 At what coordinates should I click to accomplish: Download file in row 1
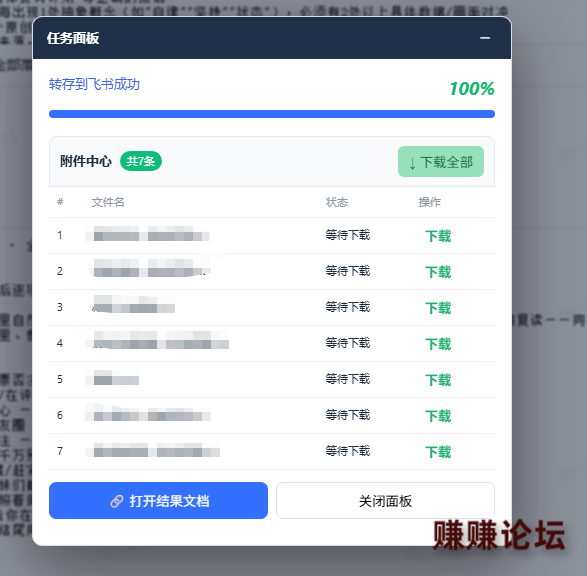(438, 236)
